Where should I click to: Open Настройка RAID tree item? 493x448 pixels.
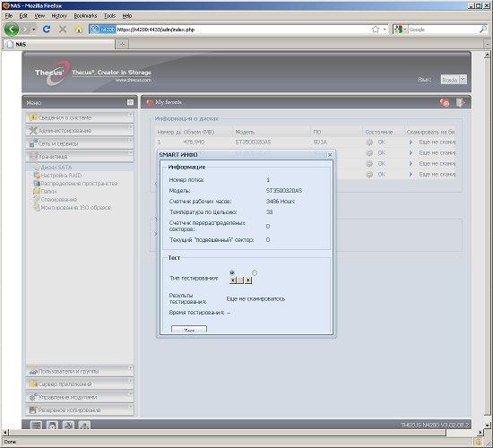[x=61, y=176]
